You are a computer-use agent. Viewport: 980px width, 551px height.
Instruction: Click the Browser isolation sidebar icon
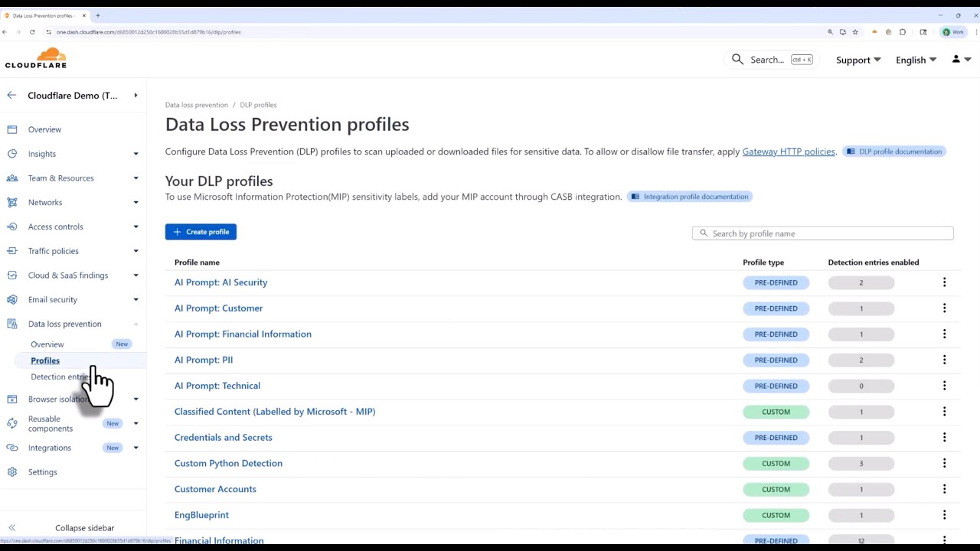pos(12,399)
